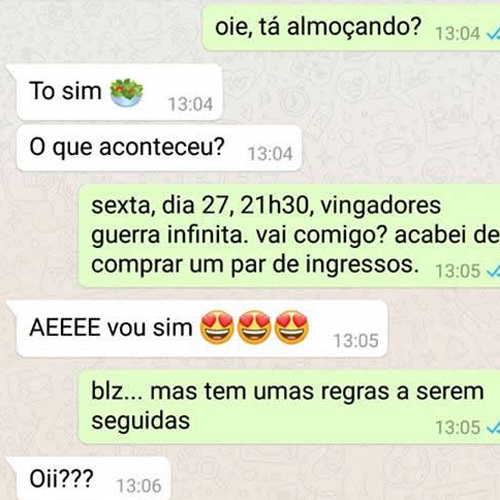This screenshot has height=500, width=500.
Task: Tap the first heart-eyes emoji
Action: point(217,327)
